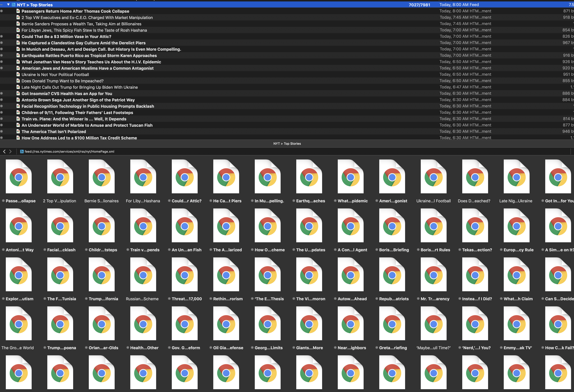Click the feed URL rss.nytimes.com HomePage.xml
This screenshot has height=392, width=574.
click(x=69, y=152)
